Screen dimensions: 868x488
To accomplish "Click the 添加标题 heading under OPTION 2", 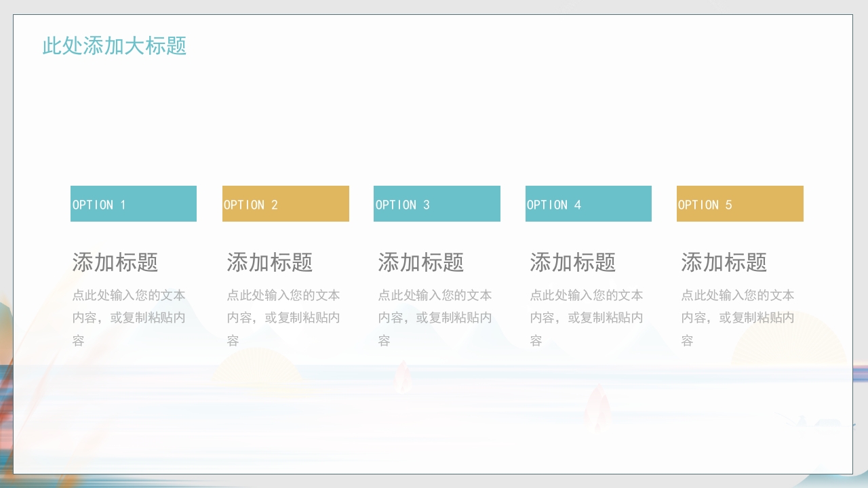I will [x=269, y=263].
